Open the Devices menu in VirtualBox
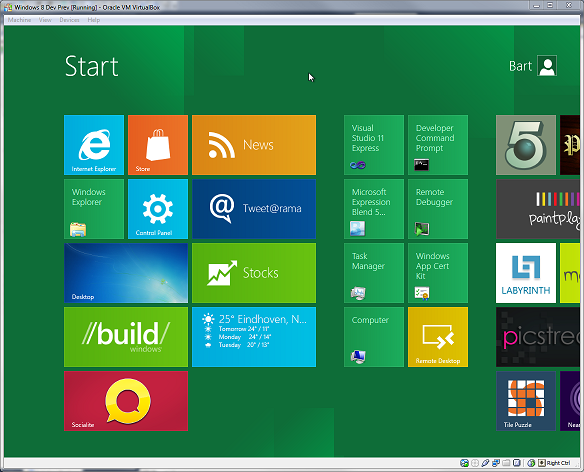584x472 pixels. [x=69, y=20]
